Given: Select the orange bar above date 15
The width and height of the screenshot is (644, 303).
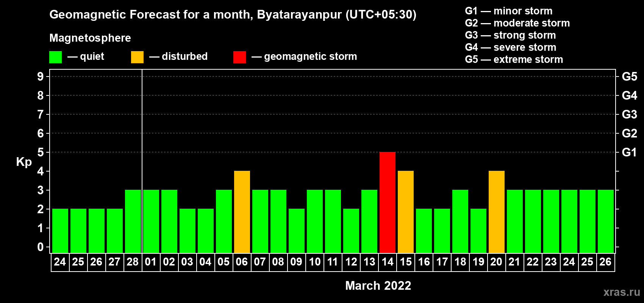Looking at the screenshot, I should (405, 212).
